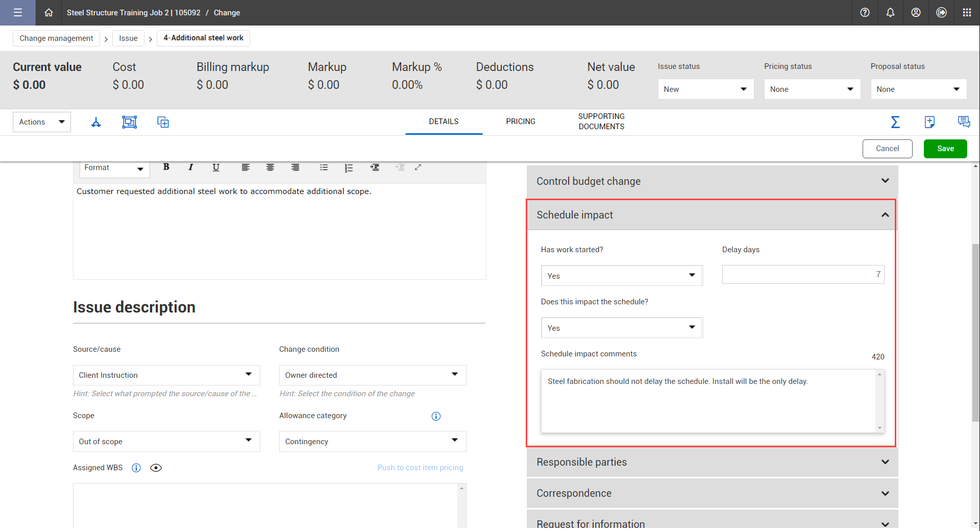Open the Issue status dropdown
Screen dimensions: 980x531
(x=705, y=89)
